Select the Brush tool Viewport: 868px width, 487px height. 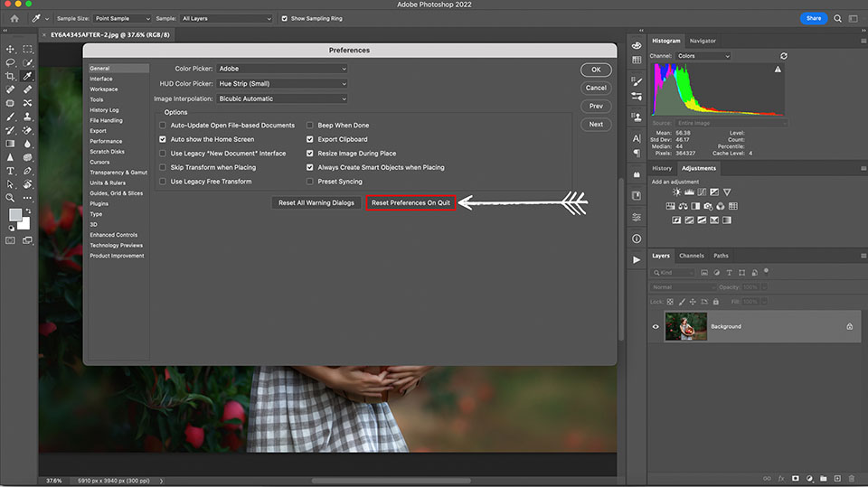(10, 117)
